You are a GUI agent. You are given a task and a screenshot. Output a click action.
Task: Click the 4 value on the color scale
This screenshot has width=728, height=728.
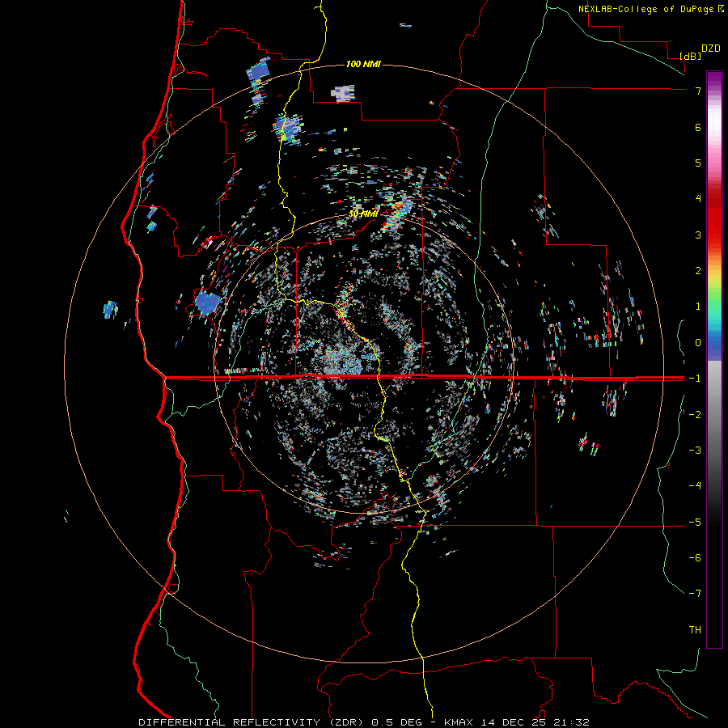click(x=698, y=199)
